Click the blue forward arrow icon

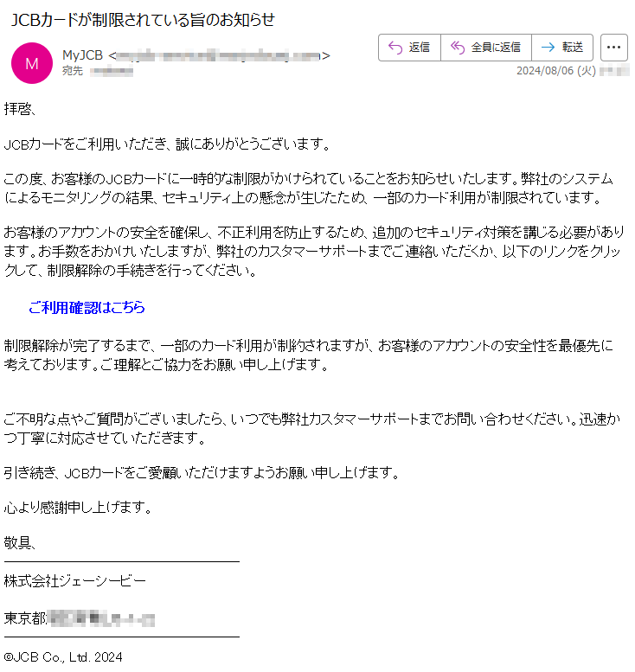tap(548, 48)
